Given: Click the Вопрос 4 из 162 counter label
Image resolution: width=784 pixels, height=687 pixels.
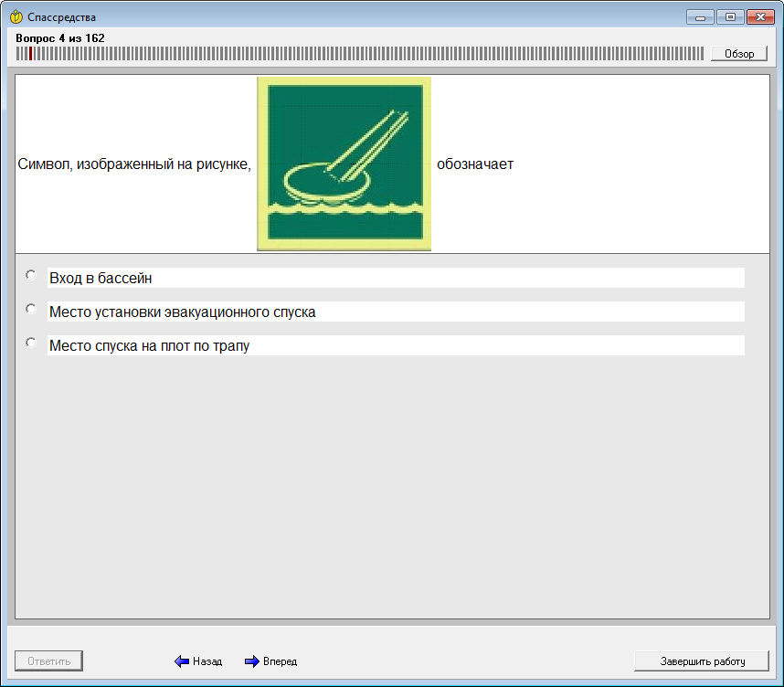Looking at the screenshot, I should pyautogui.click(x=60, y=38).
